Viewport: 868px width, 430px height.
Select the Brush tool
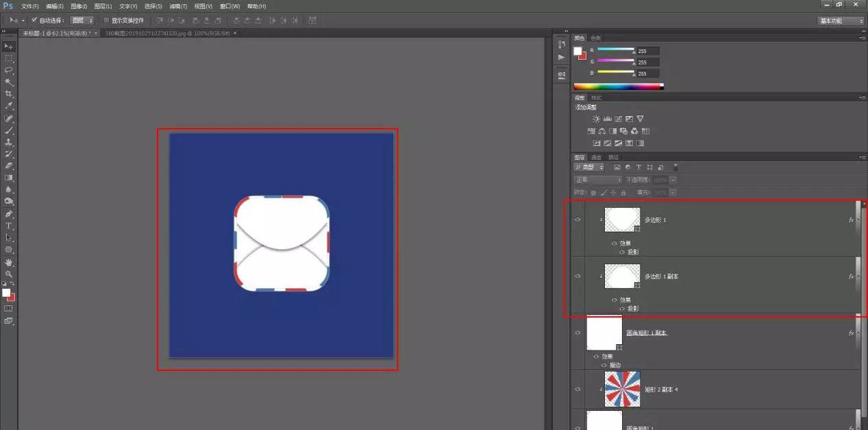tap(9, 130)
